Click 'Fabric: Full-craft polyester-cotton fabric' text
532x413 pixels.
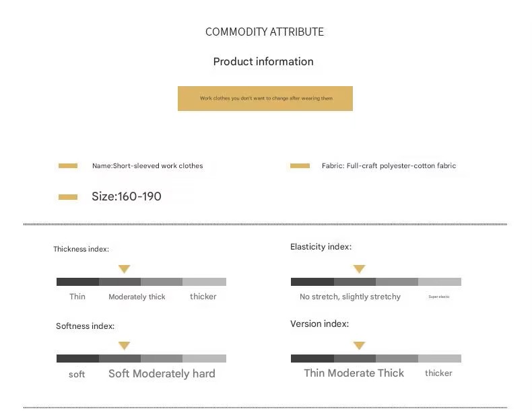pos(389,165)
